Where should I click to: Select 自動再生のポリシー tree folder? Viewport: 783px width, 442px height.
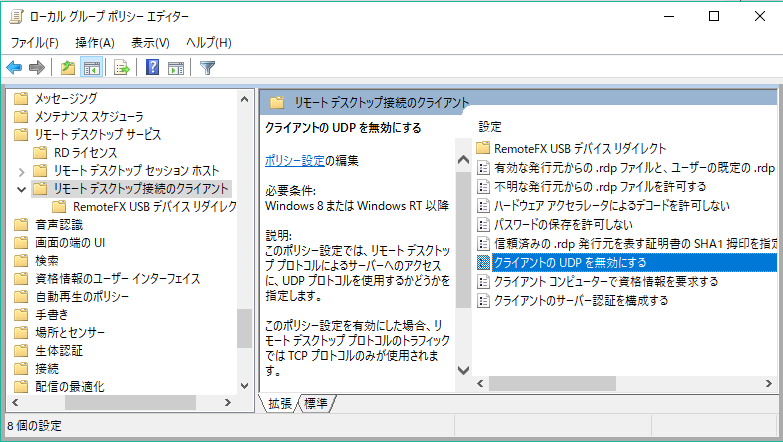[x=82, y=297]
